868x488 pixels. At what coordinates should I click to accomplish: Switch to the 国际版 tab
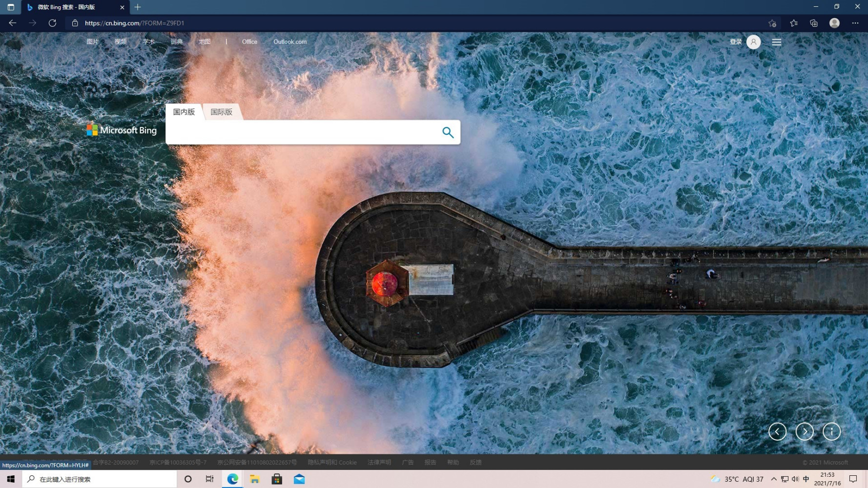[x=222, y=112]
